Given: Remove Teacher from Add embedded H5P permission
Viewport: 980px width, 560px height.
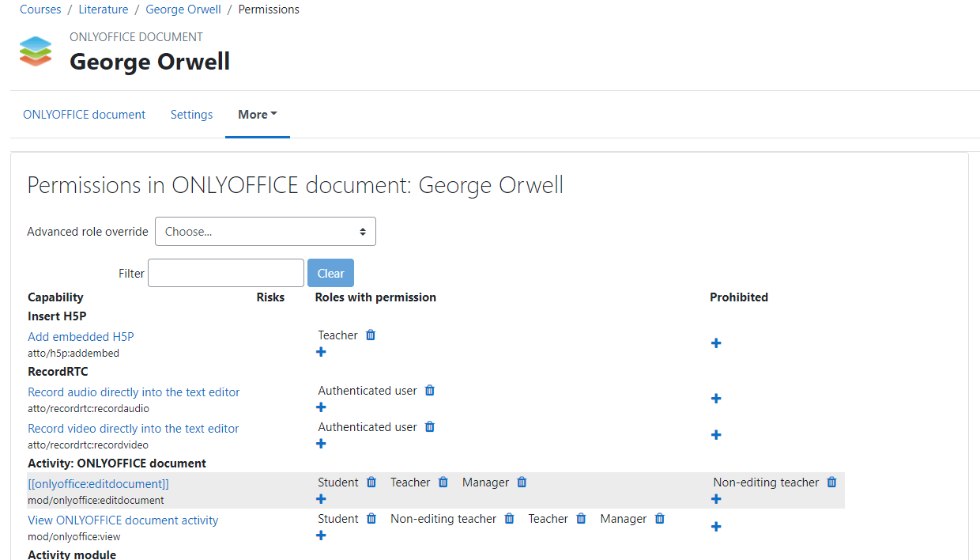Looking at the screenshot, I should [x=371, y=335].
